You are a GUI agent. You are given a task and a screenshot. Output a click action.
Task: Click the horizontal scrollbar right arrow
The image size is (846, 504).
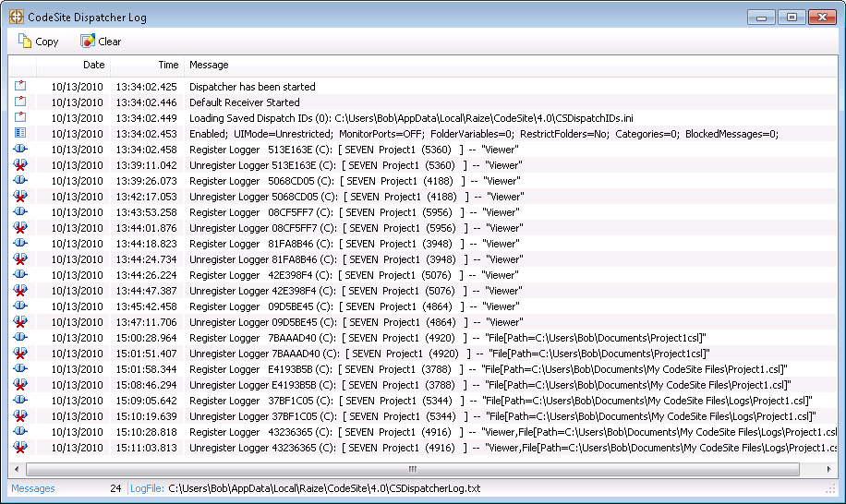[x=828, y=469]
